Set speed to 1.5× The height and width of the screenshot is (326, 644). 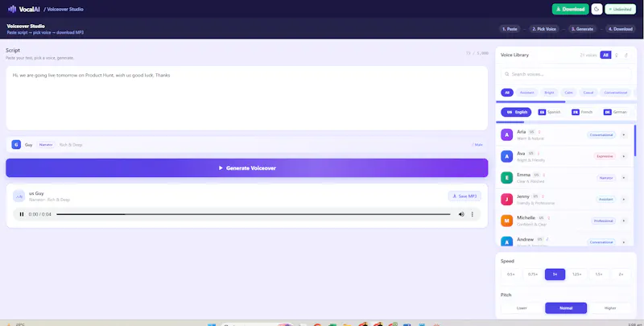pyautogui.click(x=599, y=274)
